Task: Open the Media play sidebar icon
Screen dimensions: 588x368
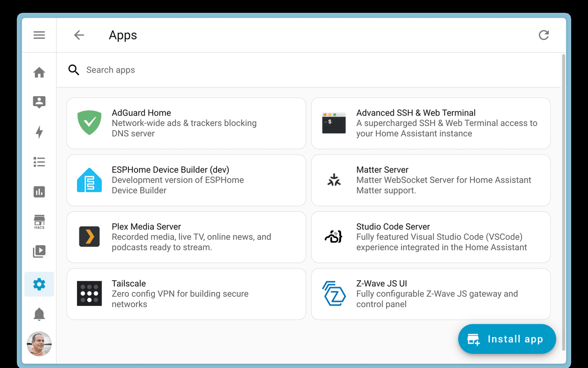Action: 39,252
